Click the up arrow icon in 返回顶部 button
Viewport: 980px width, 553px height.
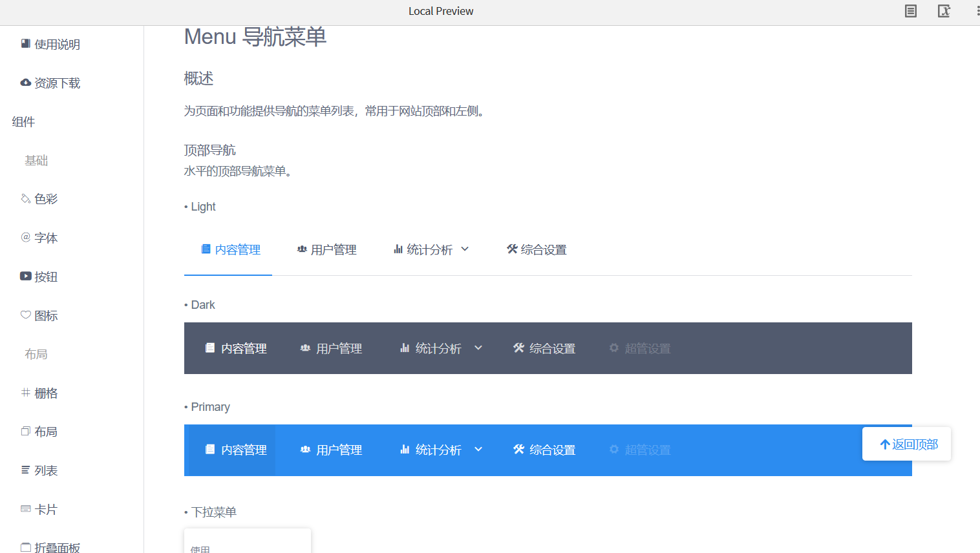click(885, 444)
